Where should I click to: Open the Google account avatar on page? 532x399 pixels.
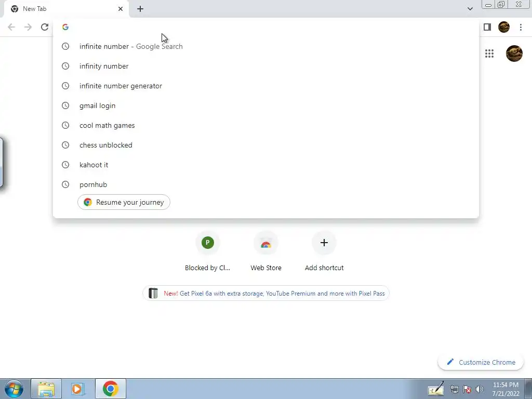[x=514, y=54]
